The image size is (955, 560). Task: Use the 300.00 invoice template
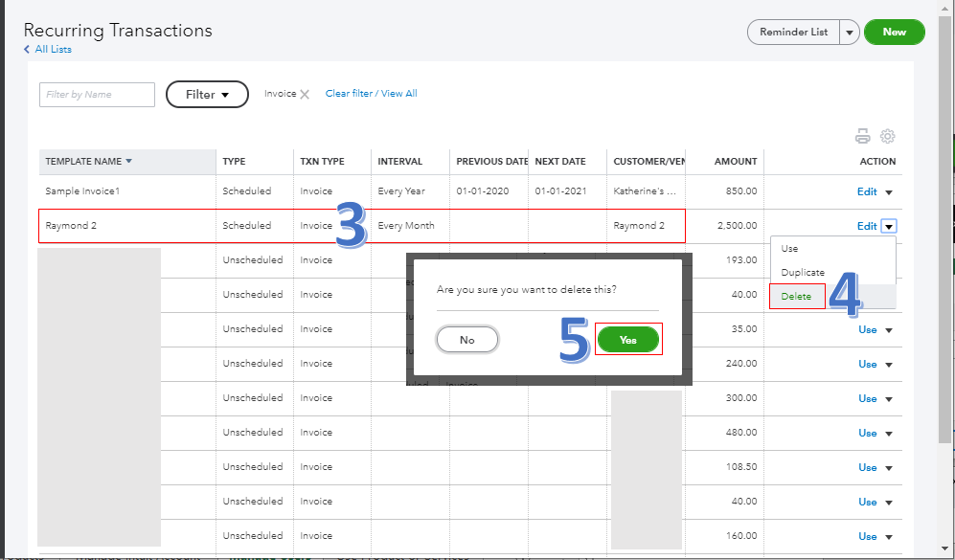tap(867, 398)
